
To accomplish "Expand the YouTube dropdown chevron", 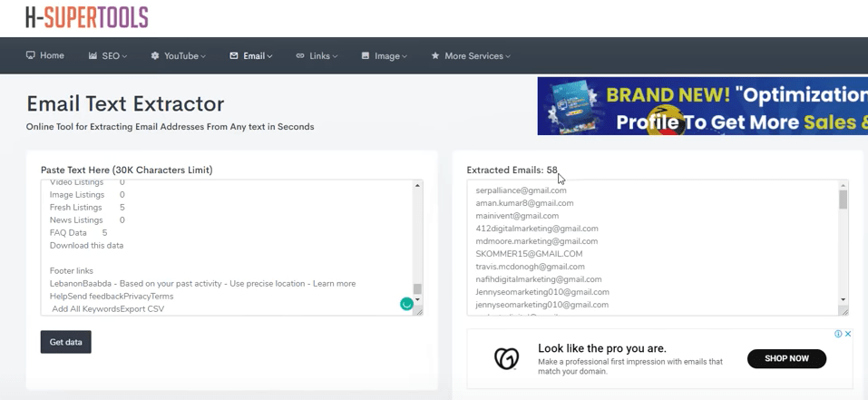I will tap(203, 56).
